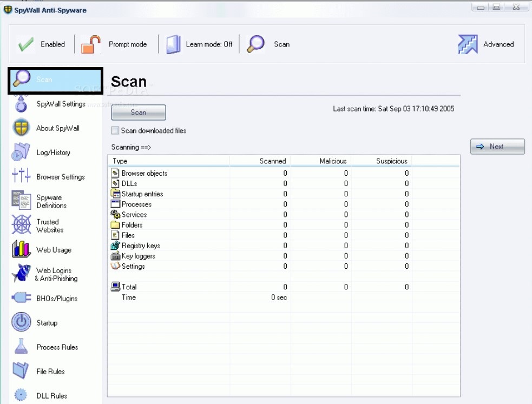532x404 pixels.
Task: Select the Files row label
Action: click(x=128, y=235)
